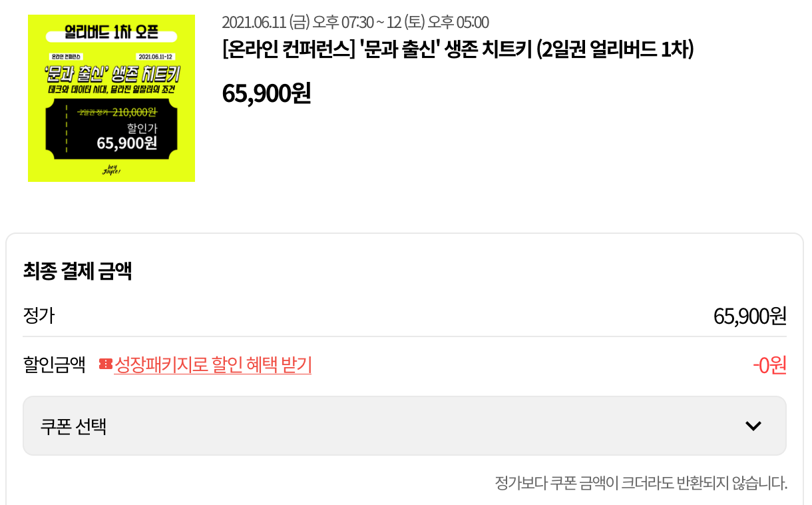812x505 pixels.
Task: Open the 쿠폰 선택 dropdown box
Action: click(x=405, y=426)
